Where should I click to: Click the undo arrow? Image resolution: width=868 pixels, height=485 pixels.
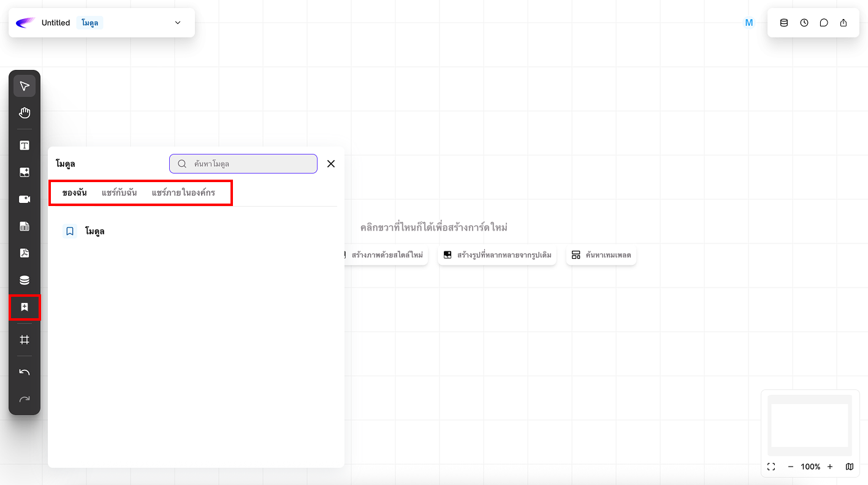pyautogui.click(x=25, y=372)
